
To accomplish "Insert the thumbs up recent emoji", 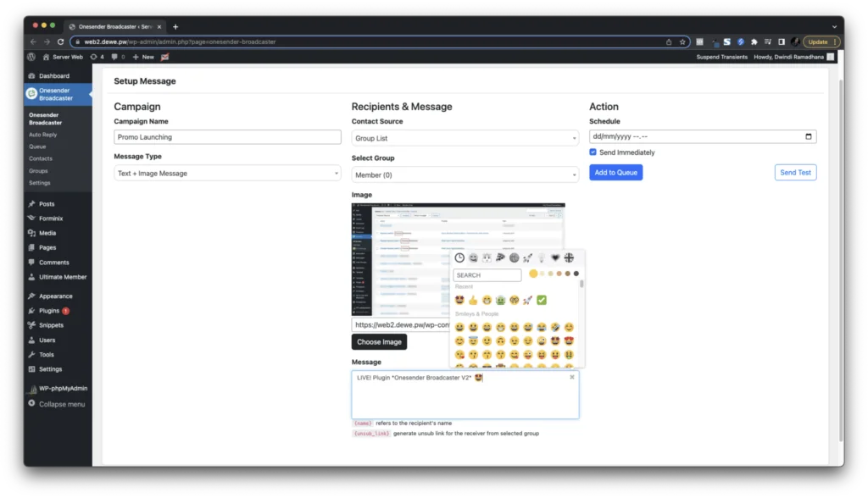I will (473, 300).
